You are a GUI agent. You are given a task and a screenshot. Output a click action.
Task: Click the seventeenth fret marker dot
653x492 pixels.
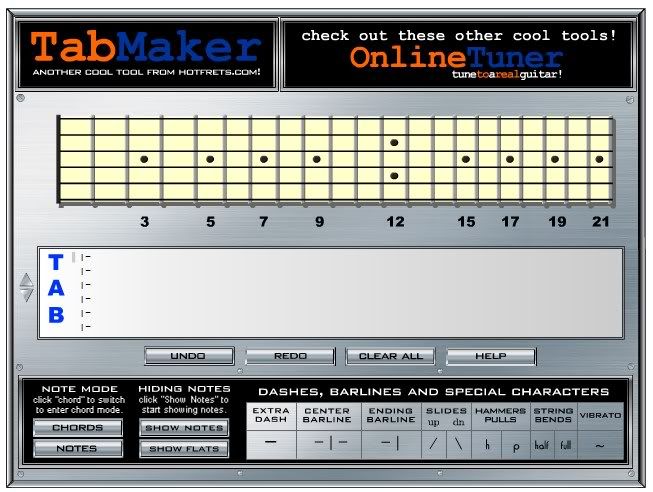(x=510, y=159)
